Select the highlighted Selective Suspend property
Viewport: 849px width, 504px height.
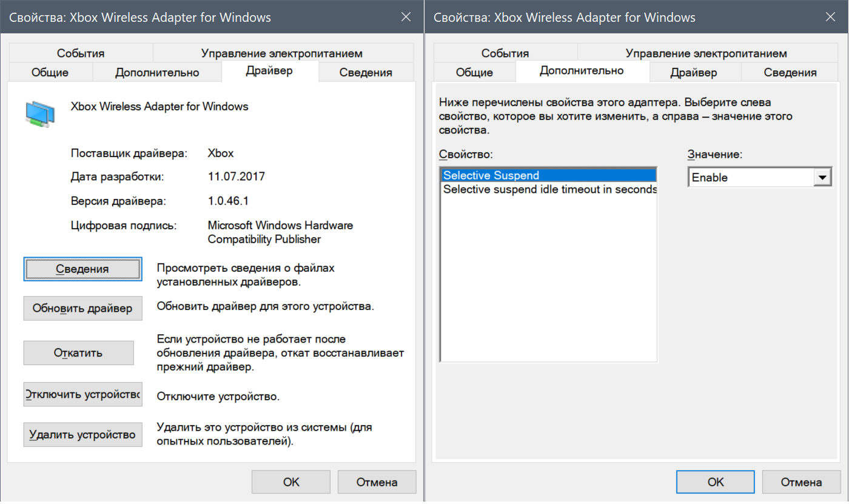point(548,175)
